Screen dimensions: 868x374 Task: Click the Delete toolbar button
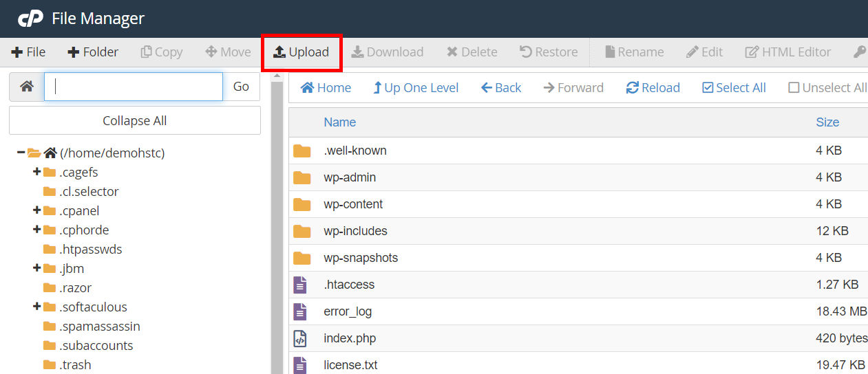point(472,52)
